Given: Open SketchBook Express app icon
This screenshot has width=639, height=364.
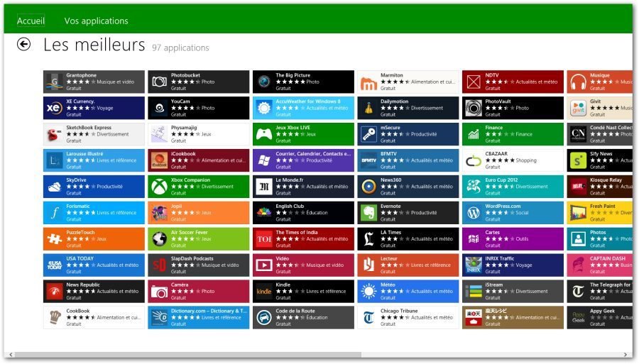Looking at the screenshot, I should pyautogui.click(x=54, y=134).
